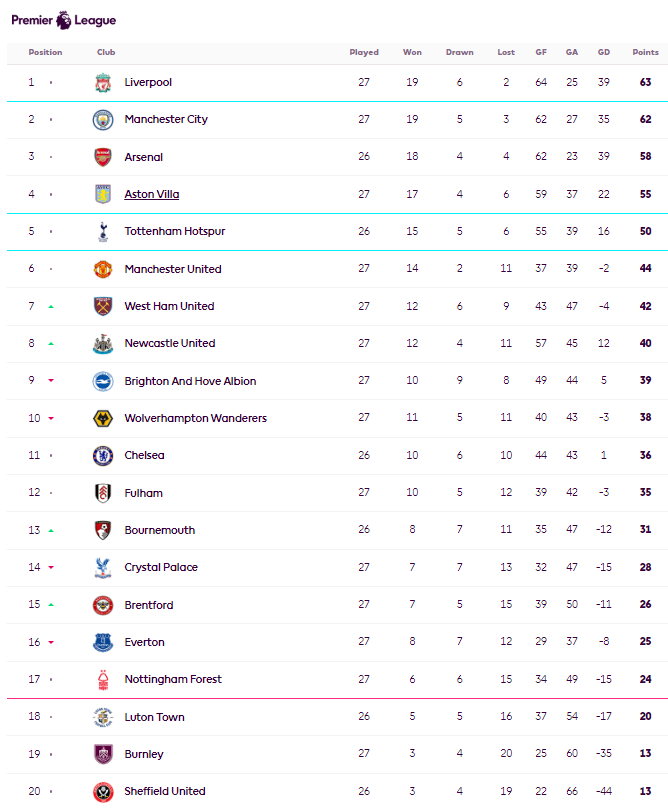Click the Liverpool club crest
The image size is (668, 810).
(103, 82)
